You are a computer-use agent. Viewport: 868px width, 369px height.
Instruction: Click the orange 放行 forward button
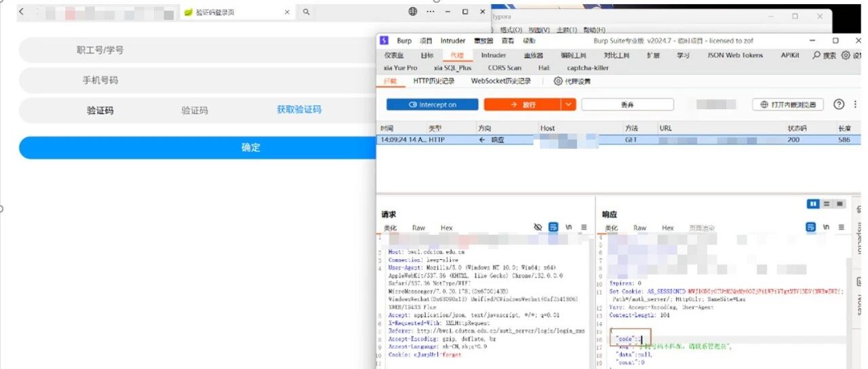pos(522,104)
